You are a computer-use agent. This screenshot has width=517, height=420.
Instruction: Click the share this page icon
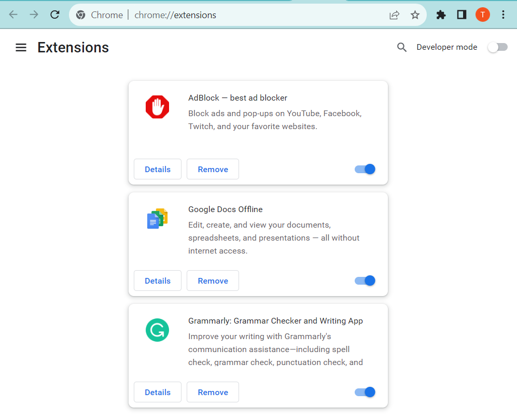coord(394,15)
